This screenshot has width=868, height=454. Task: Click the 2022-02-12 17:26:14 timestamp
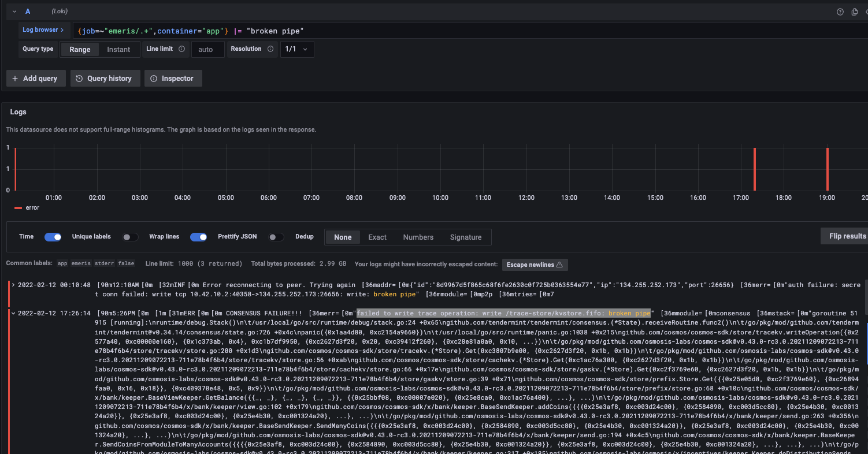pos(54,313)
